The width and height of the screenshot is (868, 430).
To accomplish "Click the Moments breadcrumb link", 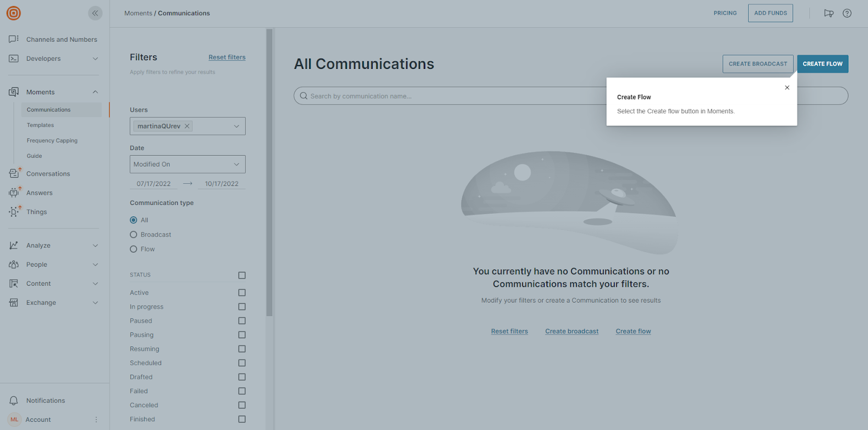I will [138, 13].
